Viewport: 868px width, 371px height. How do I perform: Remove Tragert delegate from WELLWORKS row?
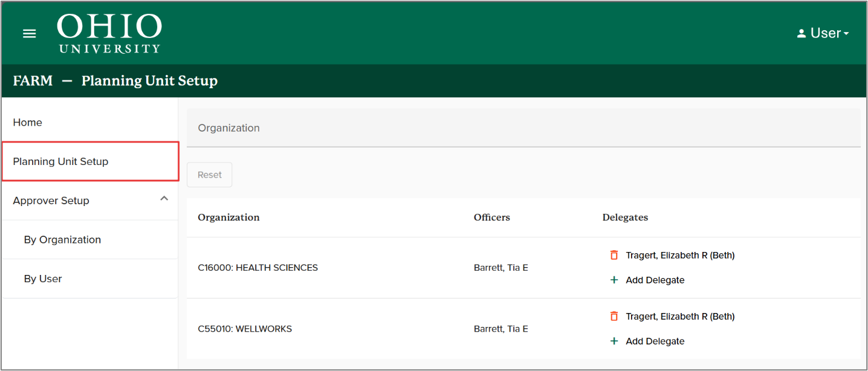tap(614, 316)
